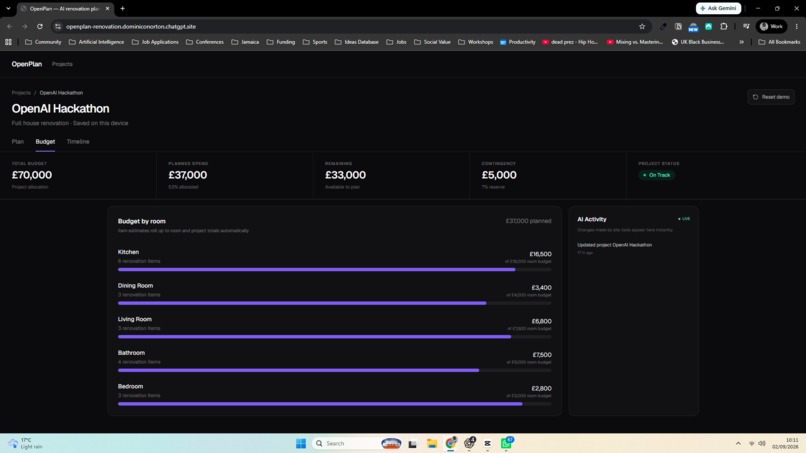Viewport: 806px width, 453px height.
Task: Open the Ideas Database bookmarks folder
Action: click(356, 42)
